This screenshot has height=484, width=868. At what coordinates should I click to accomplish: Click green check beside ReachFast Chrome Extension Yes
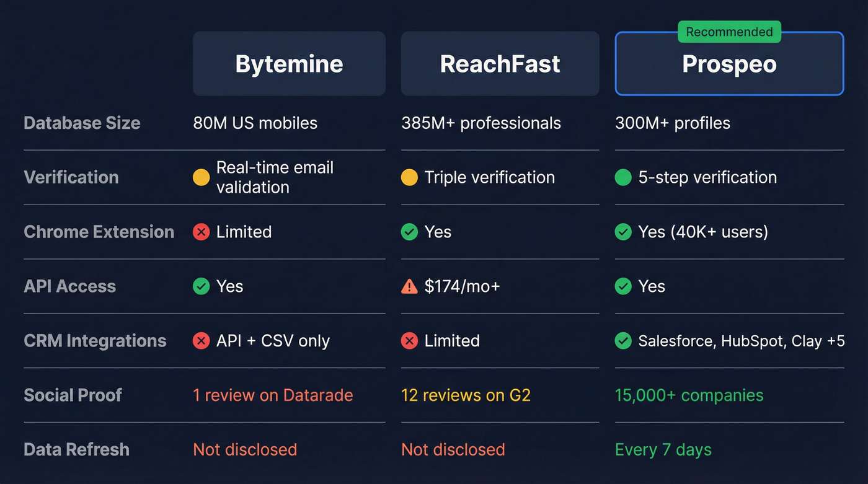[x=409, y=232]
